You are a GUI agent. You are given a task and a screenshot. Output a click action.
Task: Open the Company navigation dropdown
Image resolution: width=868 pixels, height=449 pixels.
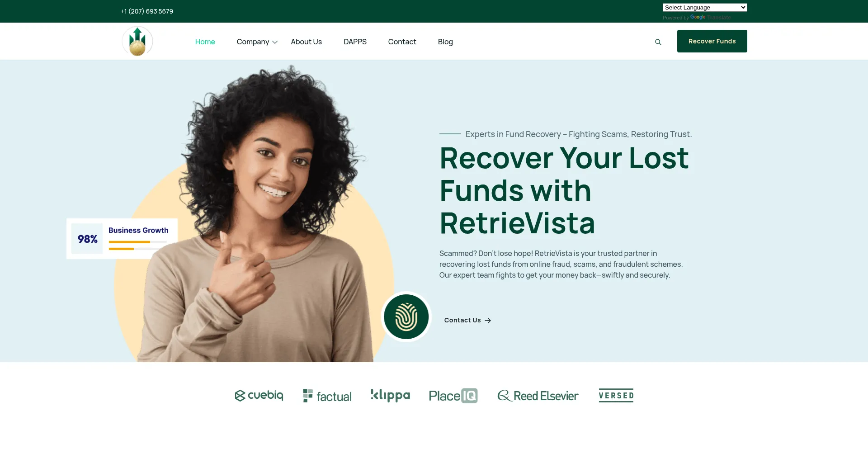(253, 42)
